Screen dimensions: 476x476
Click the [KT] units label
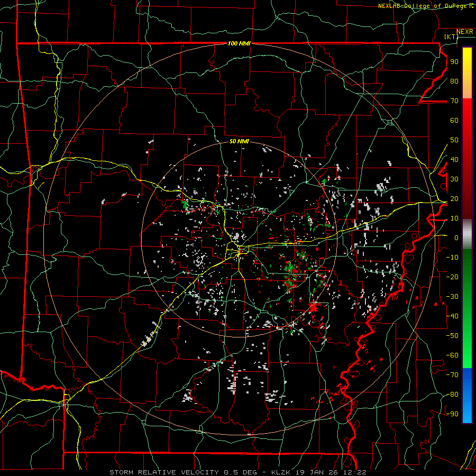[x=451, y=36]
